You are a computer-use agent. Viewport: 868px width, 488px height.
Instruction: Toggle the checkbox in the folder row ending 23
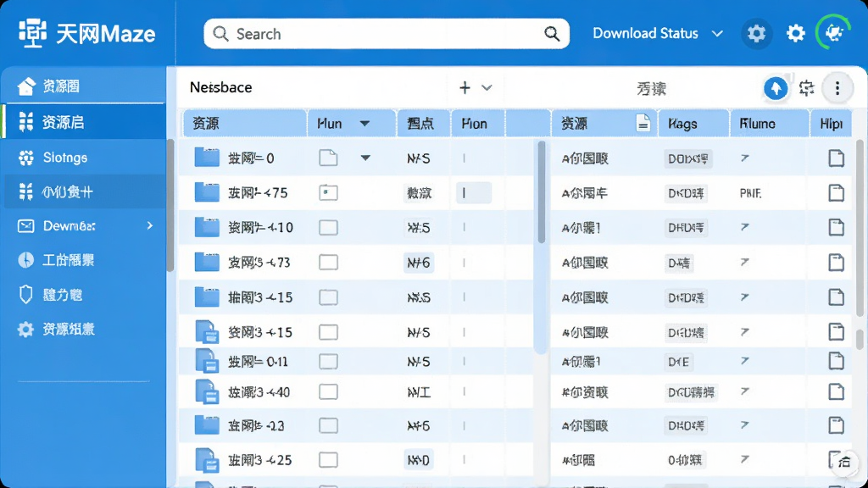[328, 425]
